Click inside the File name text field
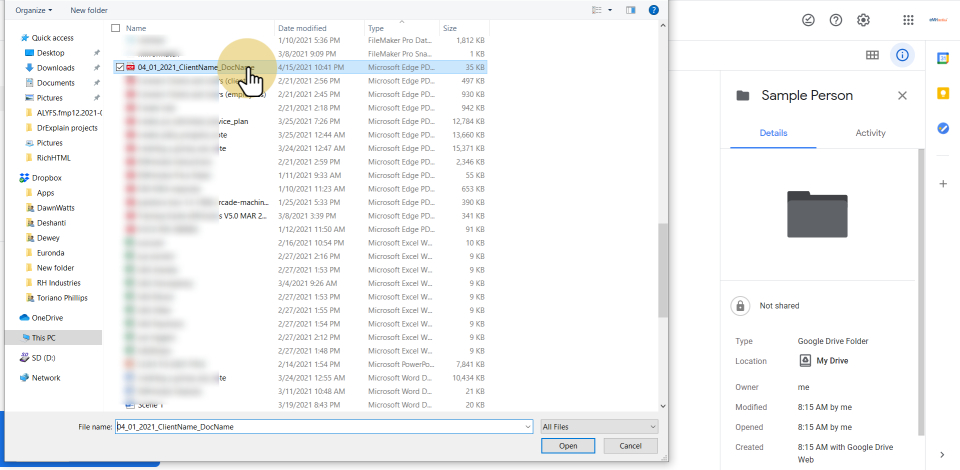Viewport: 960px width, 470px height. tap(320, 426)
